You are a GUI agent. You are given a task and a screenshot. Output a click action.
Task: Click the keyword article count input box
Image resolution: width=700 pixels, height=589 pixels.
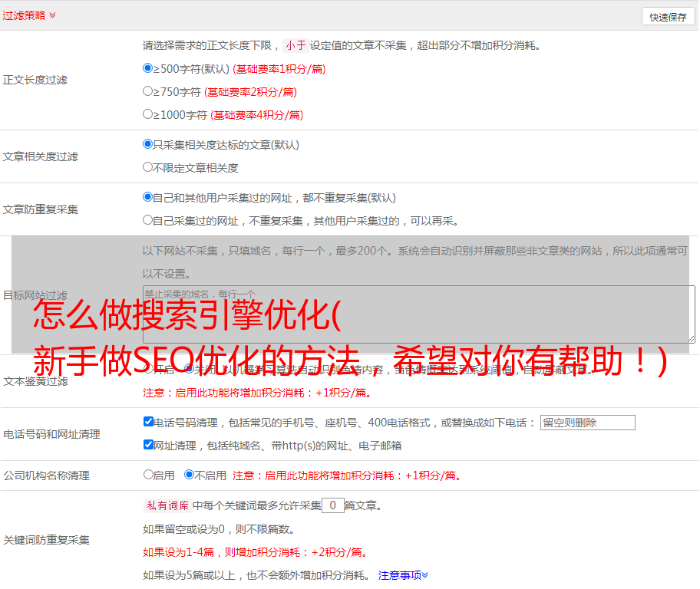(x=332, y=505)
